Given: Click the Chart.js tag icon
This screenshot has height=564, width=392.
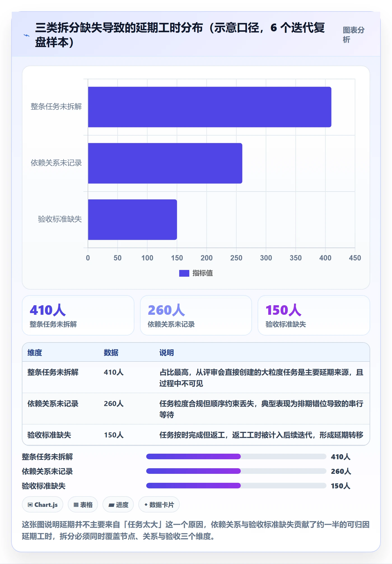Looking at the screenshot, I should click(30, 505).
